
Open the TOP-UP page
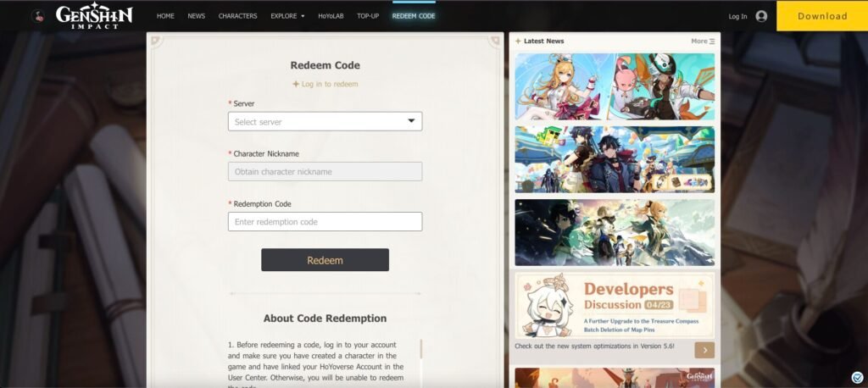(x=368, y=16)
